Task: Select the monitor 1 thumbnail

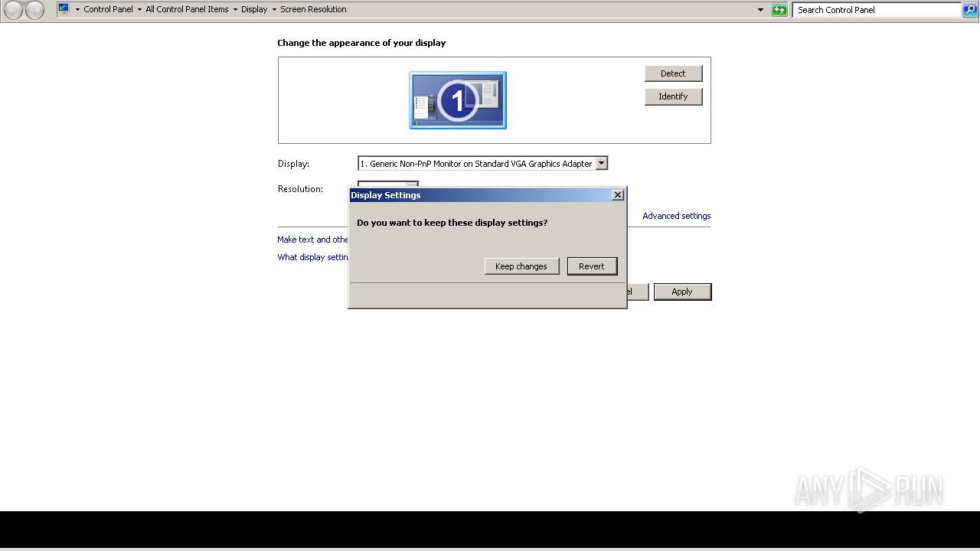Action: tap(458, 100)
